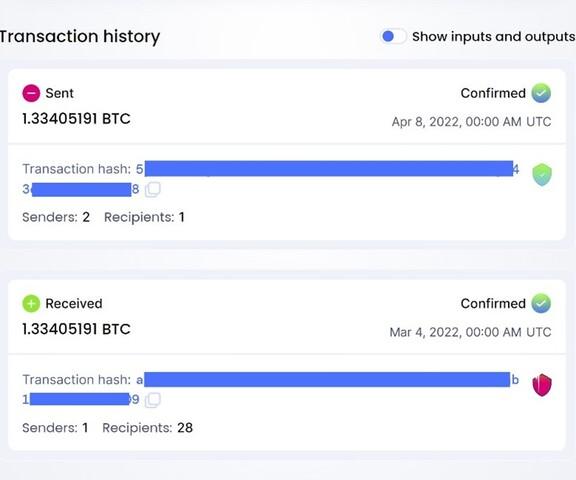Image resolution: width=576 pixels, height=480 pixels.
Task: Copy the Received transaction hash
Action: (152, 400)
